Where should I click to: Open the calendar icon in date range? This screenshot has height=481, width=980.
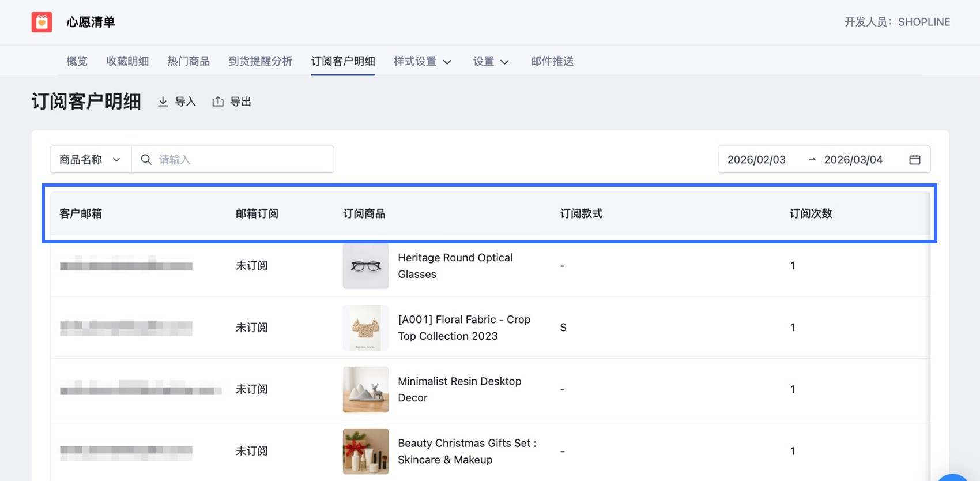914,160
